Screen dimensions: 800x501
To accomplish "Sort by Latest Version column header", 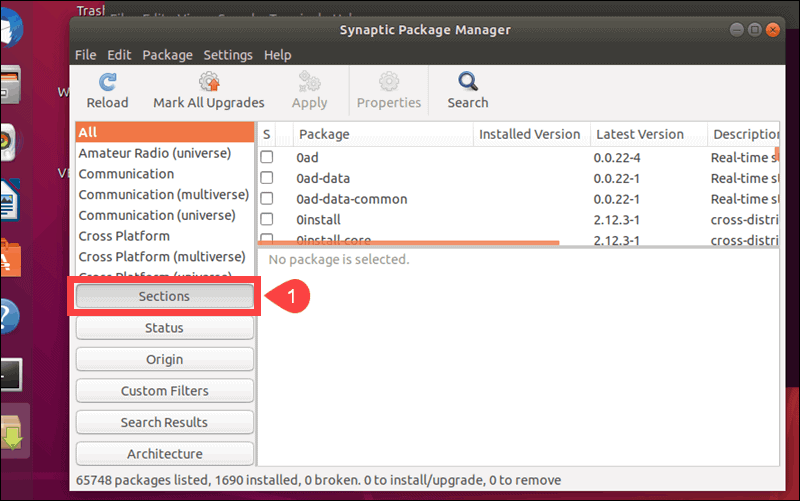I will [648, 134].
